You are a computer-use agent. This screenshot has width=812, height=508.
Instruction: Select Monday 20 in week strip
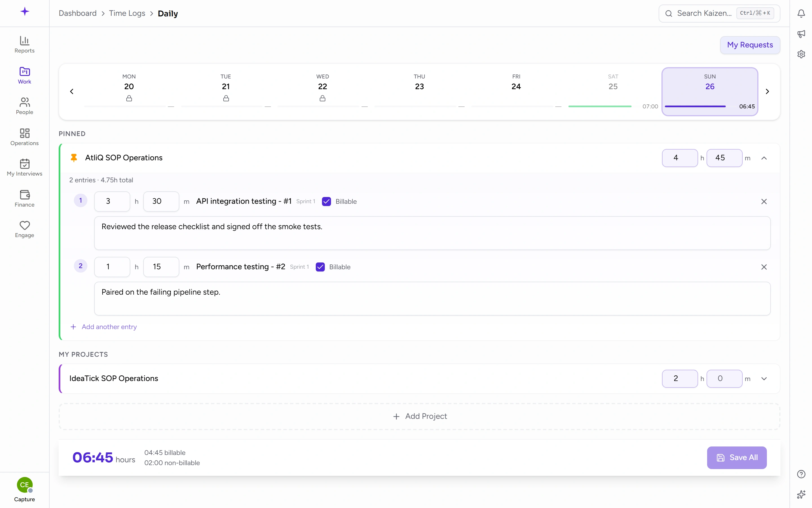point(129,91)
